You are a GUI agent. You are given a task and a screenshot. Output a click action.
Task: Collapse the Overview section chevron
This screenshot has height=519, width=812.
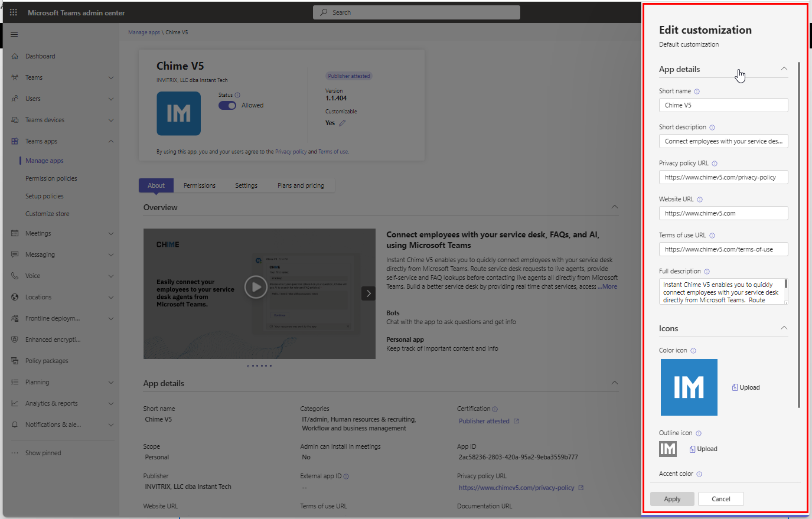point(615,207)
